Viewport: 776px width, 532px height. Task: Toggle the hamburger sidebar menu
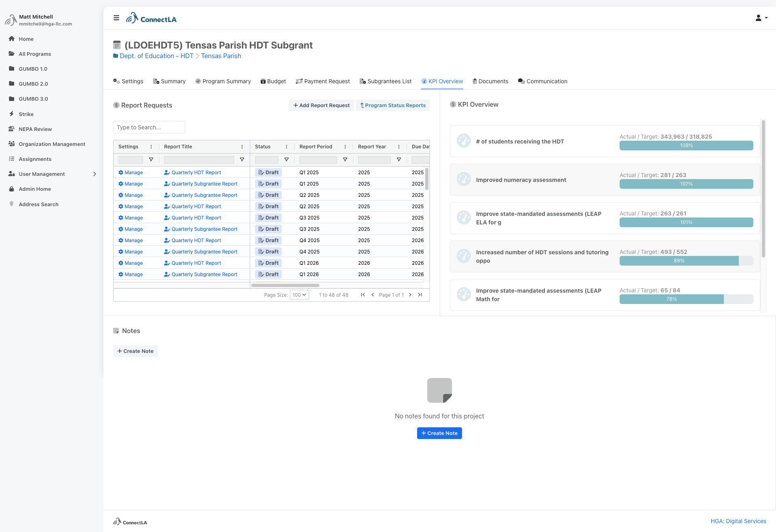pos(116,18)
